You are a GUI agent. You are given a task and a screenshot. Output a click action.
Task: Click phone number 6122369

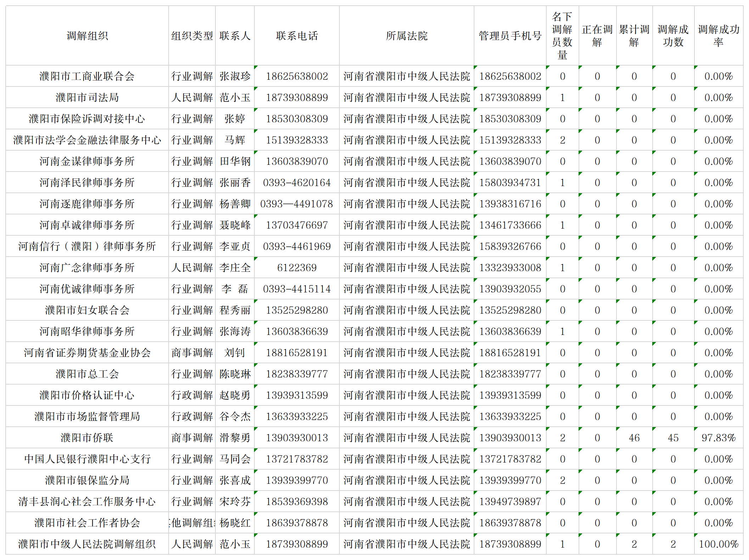tap(297, 268)
